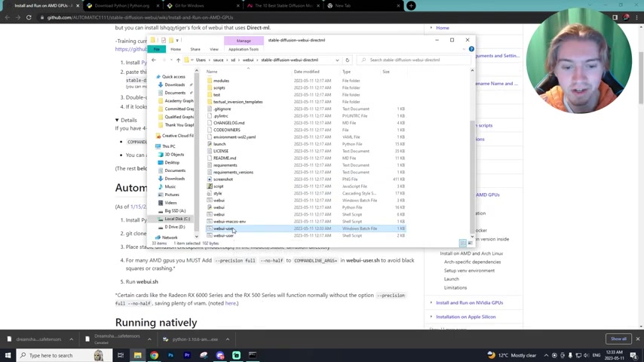The width and height of the screenshot is (644, 362).
Task: Switch to Git for Windows browser tab
Action: (x=189, y=6)
